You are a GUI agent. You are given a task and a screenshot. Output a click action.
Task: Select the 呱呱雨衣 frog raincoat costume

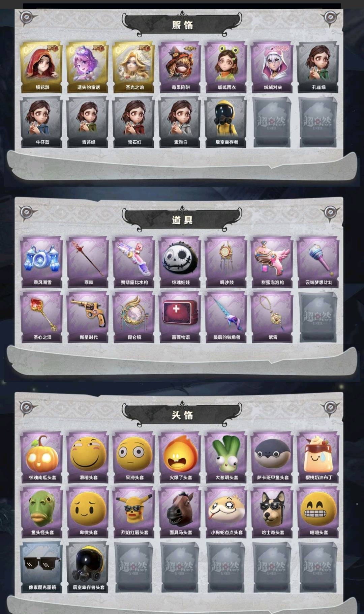226,67
